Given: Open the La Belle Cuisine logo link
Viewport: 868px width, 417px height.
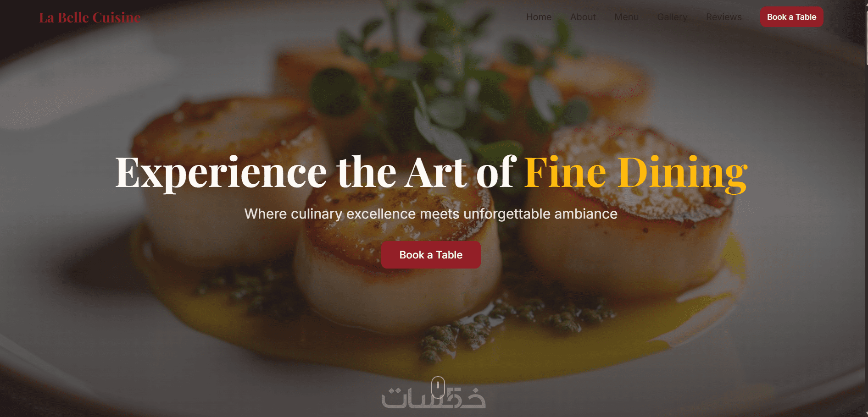Looking at the screenshot, I should pos(90,17).
